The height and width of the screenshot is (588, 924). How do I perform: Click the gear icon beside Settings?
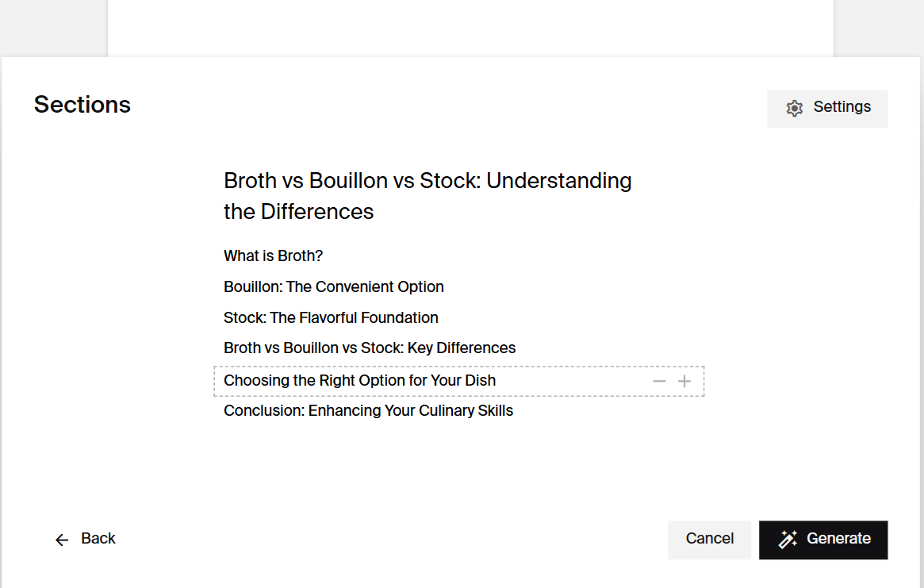[794, 108]
